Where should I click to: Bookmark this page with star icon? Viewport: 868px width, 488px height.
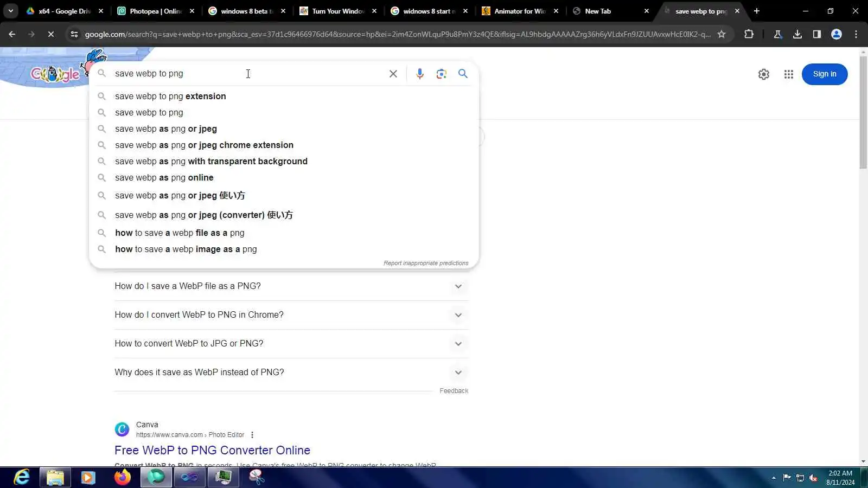(x=721, y=34)
